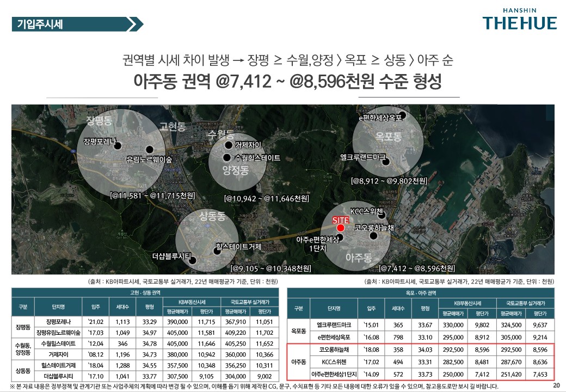Click the red SITE marker on the map
This screenshot has width=566, height=392.
pos(341,228)
